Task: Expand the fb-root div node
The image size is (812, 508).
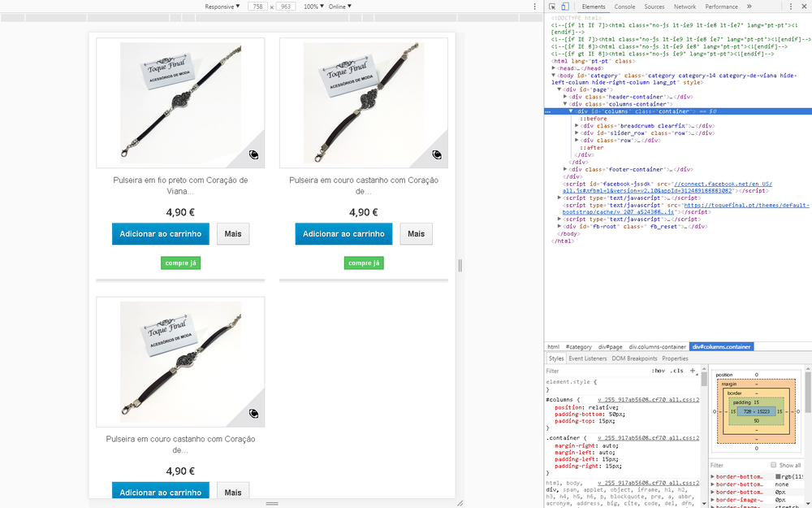Action: click(x=559, y=227)
